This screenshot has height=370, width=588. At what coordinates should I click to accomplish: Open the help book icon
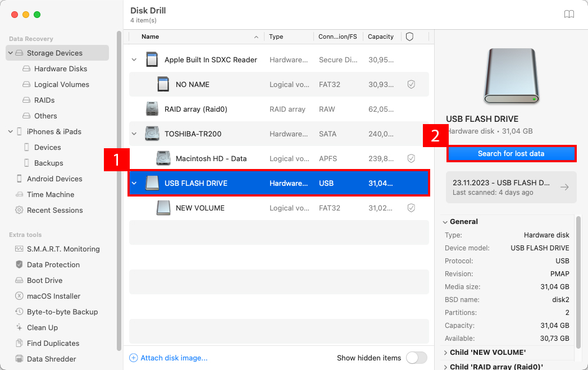(569, 15)
